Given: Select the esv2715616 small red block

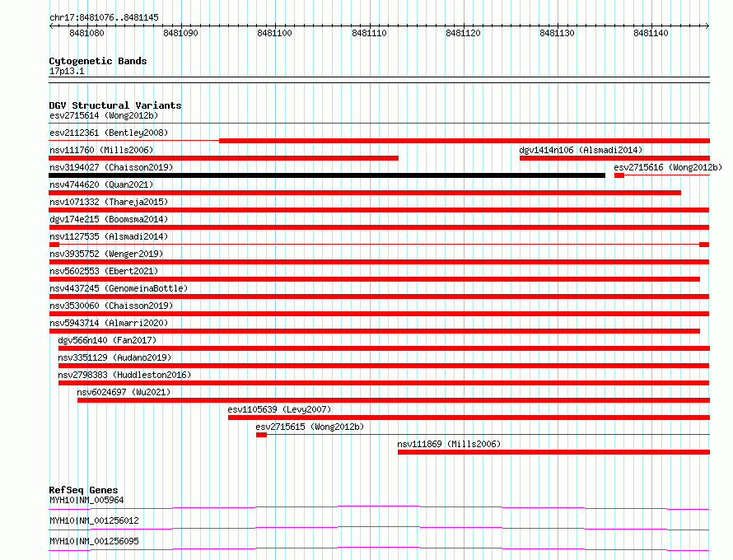Looking at the screenshot, I should [x=619, y=175].
